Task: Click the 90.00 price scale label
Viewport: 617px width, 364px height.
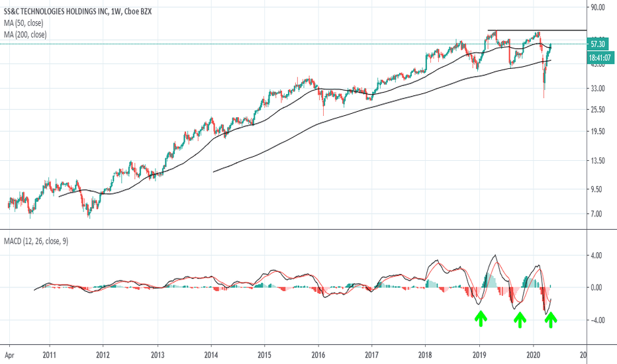Action: pos(598,7)
